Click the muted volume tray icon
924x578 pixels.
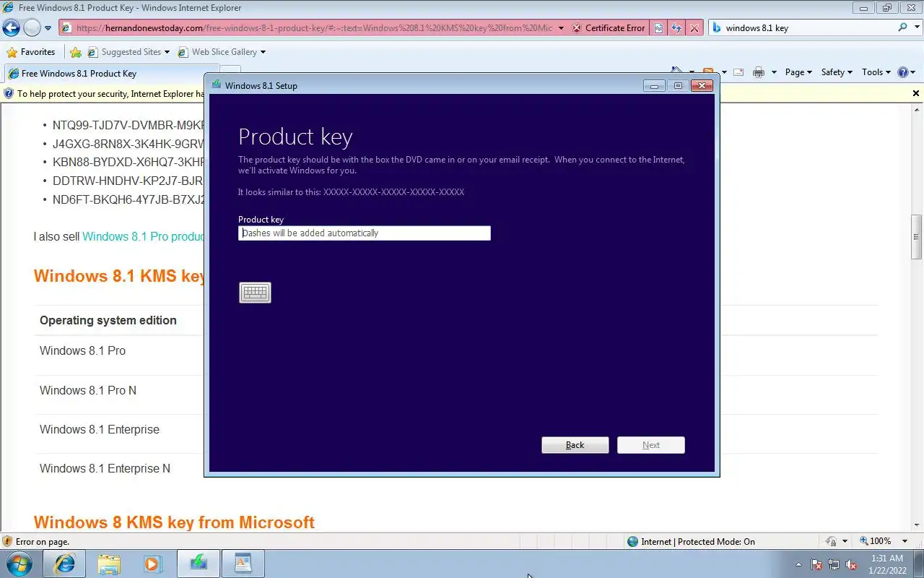point(851,564)
